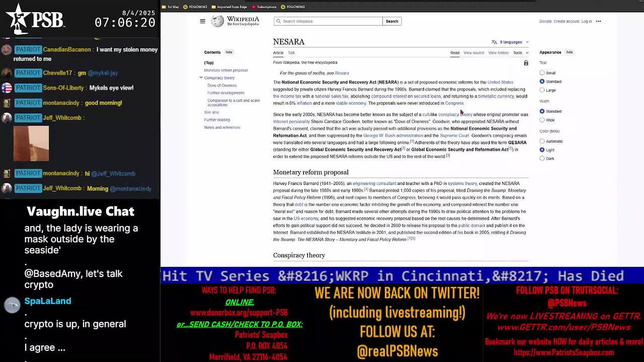Select the Read view tab
Screen dimensions: 644x362
[x=455, y=53]
